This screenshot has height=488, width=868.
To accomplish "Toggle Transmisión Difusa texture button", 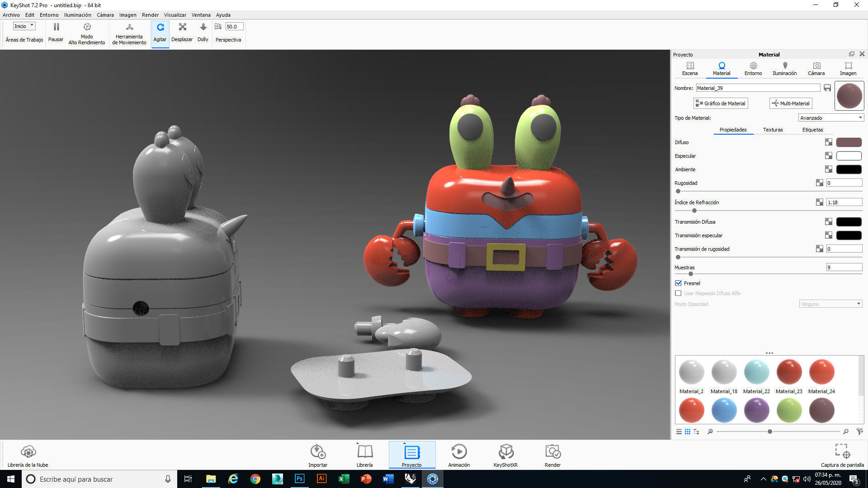I will point(828,222).
